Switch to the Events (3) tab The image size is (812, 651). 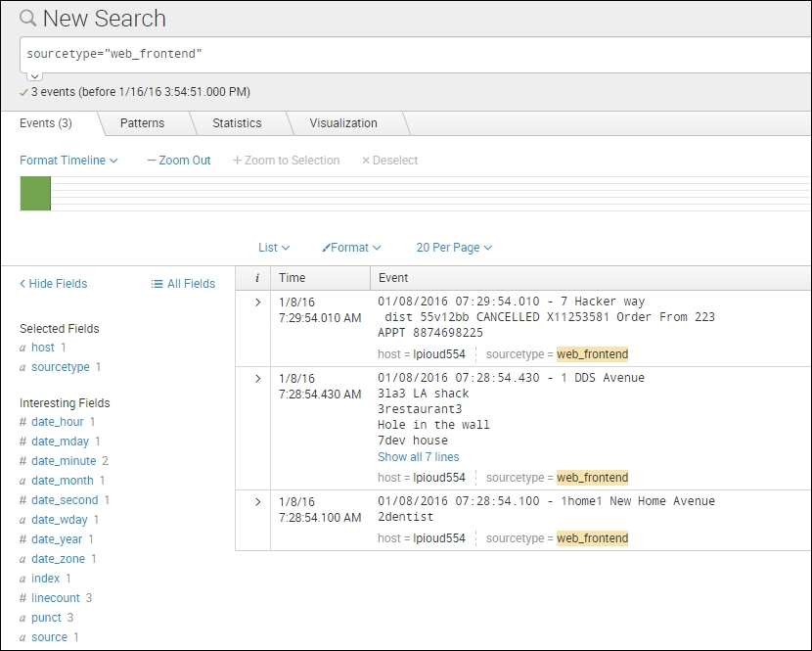[46, 123]
